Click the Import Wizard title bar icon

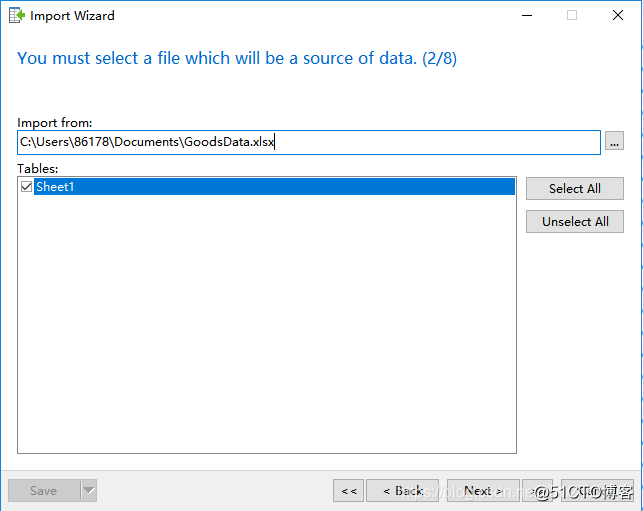[17, 16]
